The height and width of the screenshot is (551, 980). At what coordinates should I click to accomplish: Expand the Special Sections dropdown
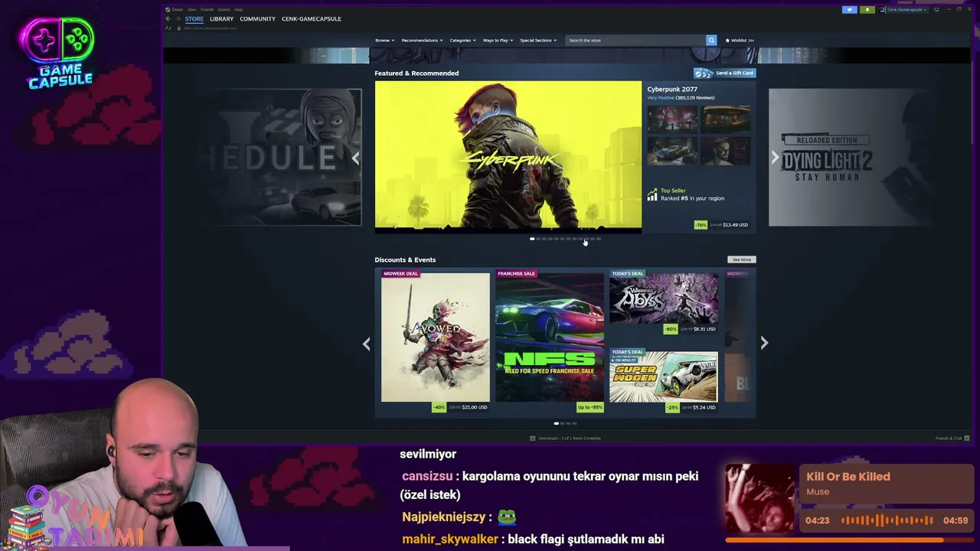click(537, 40)
